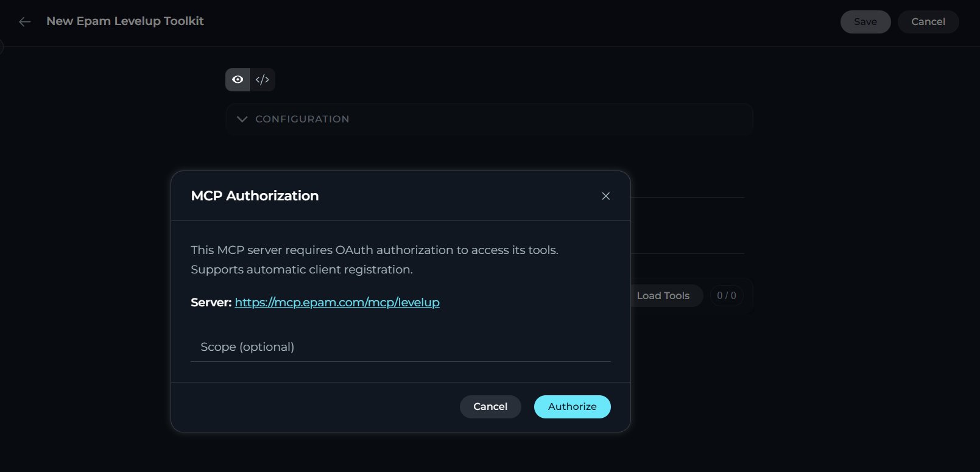This screenshot has width=980, height=472.
Task: Focus the Scope (optional) input field
Action: [x=401, y=347]
